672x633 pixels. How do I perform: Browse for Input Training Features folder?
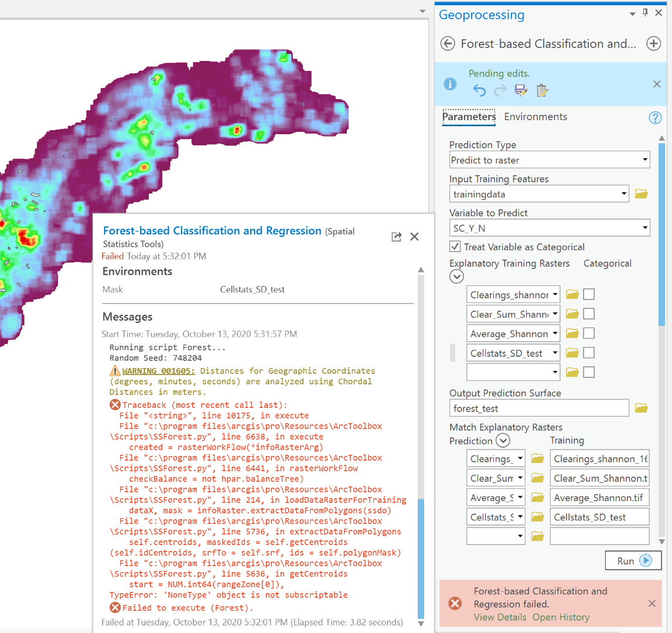(x=641, y=194)
